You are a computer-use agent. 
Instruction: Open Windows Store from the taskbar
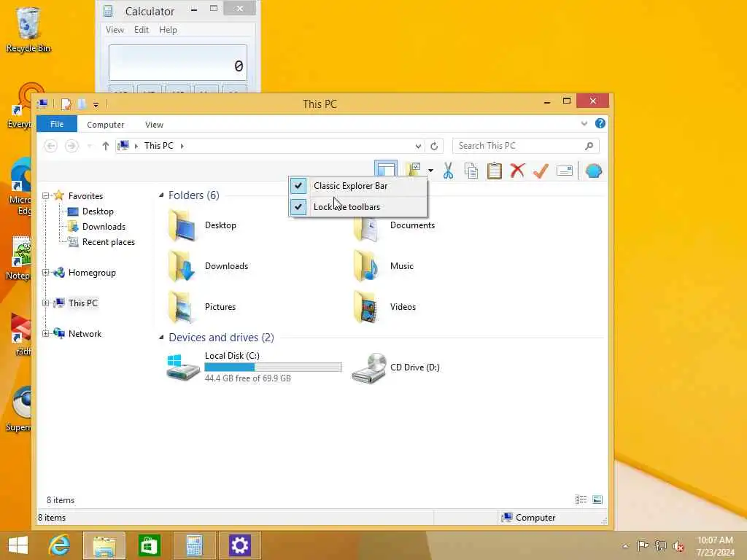click(x=149, y=545)
